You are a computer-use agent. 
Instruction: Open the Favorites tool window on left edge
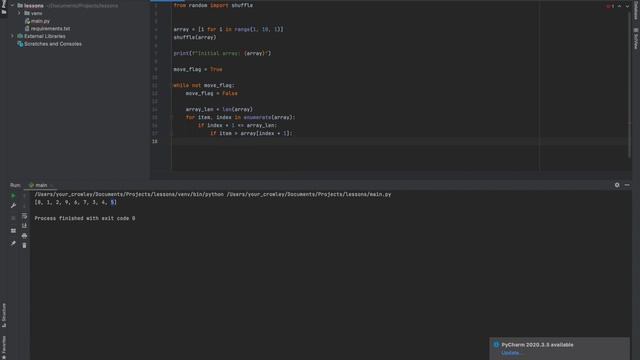[x=4, y=347]
